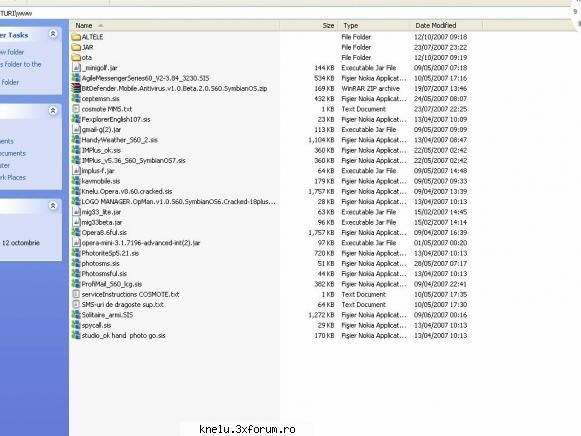The image size is (581, 436).
Task: Select the Opera8.6ful.sis file icon
Action: (76, 233)
